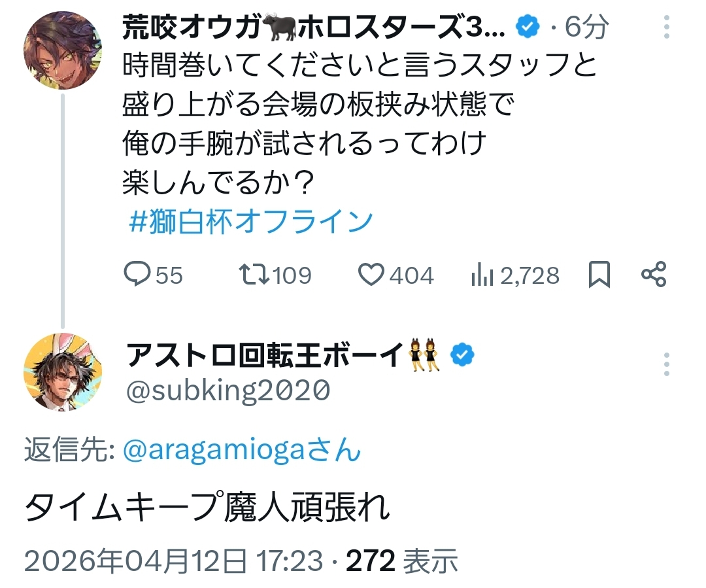Open the three-dot menu on アストロ回転王ボーイ's reply

666,364
